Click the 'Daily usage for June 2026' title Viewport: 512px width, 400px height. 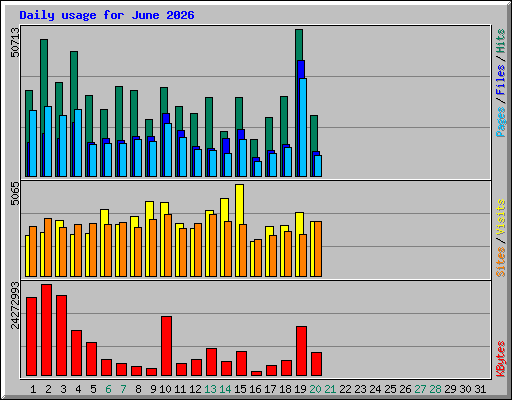point(107,15)
